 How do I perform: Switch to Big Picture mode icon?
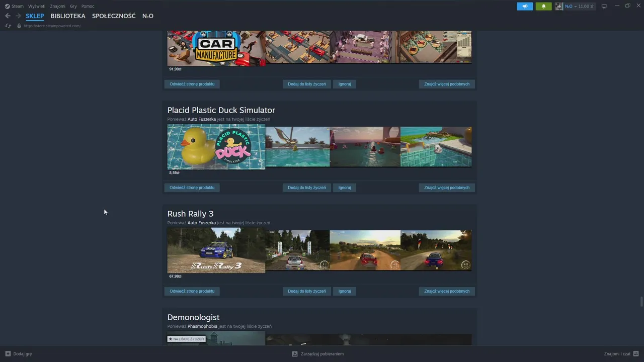604,7
